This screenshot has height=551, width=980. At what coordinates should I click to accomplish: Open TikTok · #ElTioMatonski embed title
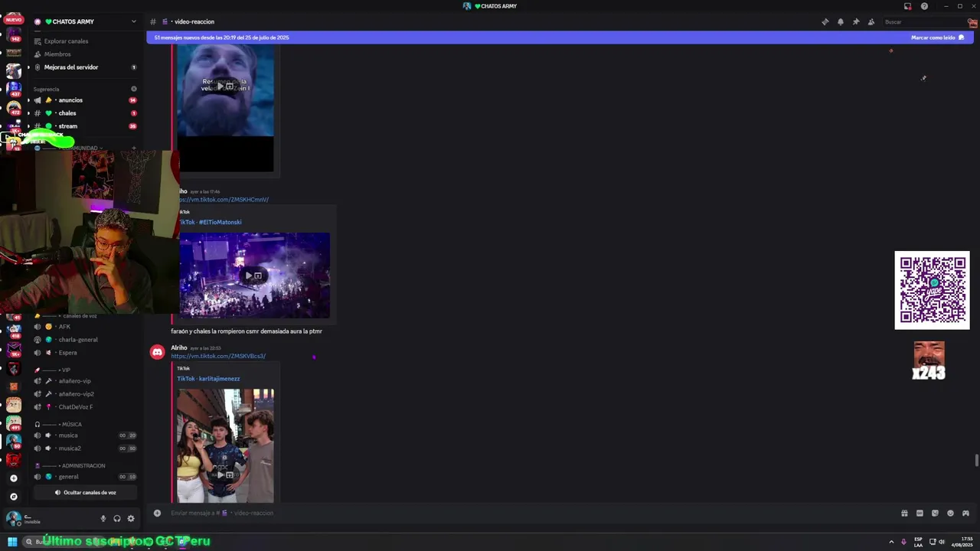tap(211, 222)
